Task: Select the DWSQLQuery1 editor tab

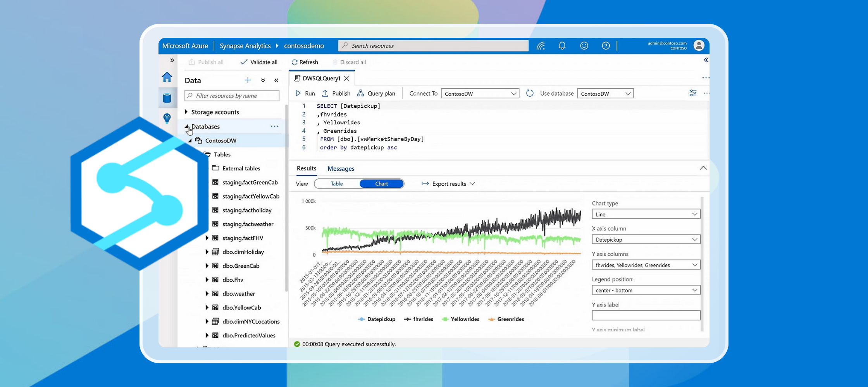Action: (321, 79)
